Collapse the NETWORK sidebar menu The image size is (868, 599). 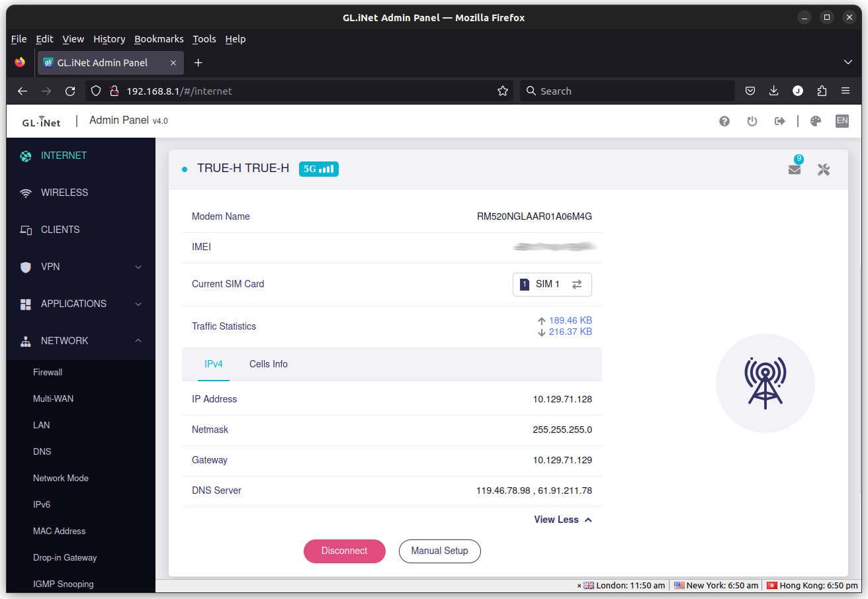coord(81,341)
